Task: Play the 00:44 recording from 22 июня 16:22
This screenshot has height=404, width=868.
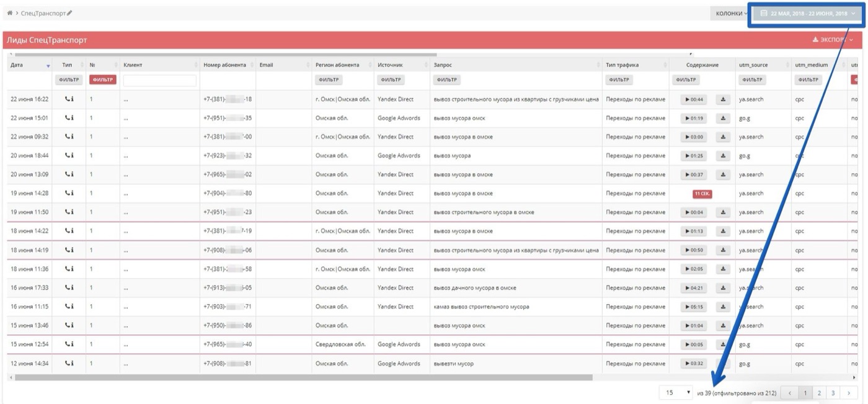Action: (694, 99)
